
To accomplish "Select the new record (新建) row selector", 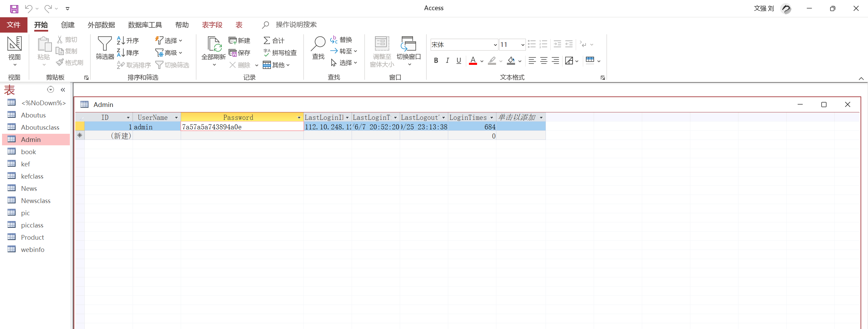I will pyautogui.click(x=80, y=135).
